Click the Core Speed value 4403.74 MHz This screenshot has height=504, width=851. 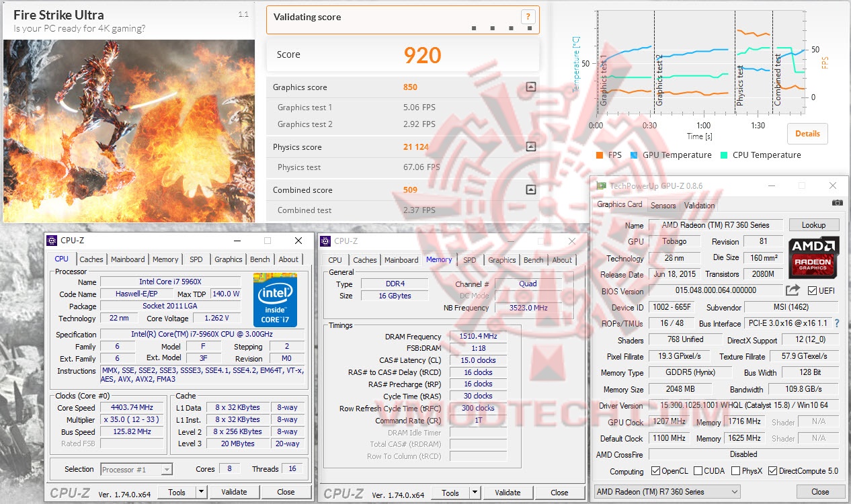pos(132,408)
